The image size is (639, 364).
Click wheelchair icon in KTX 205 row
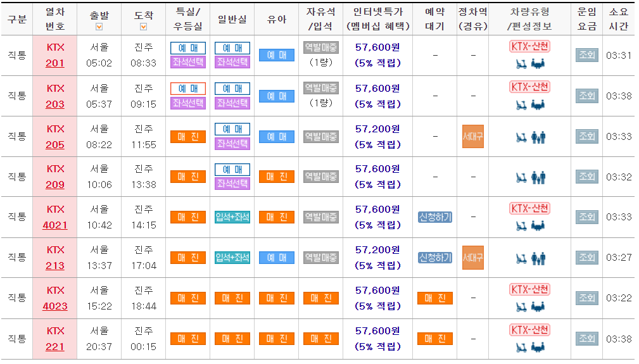(x=521, y=137)
